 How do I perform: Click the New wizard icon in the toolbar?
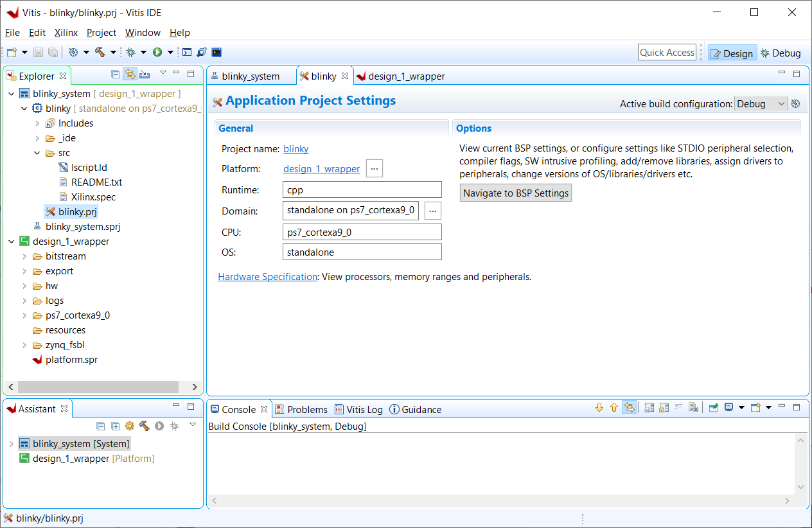(x=12, y=53)
